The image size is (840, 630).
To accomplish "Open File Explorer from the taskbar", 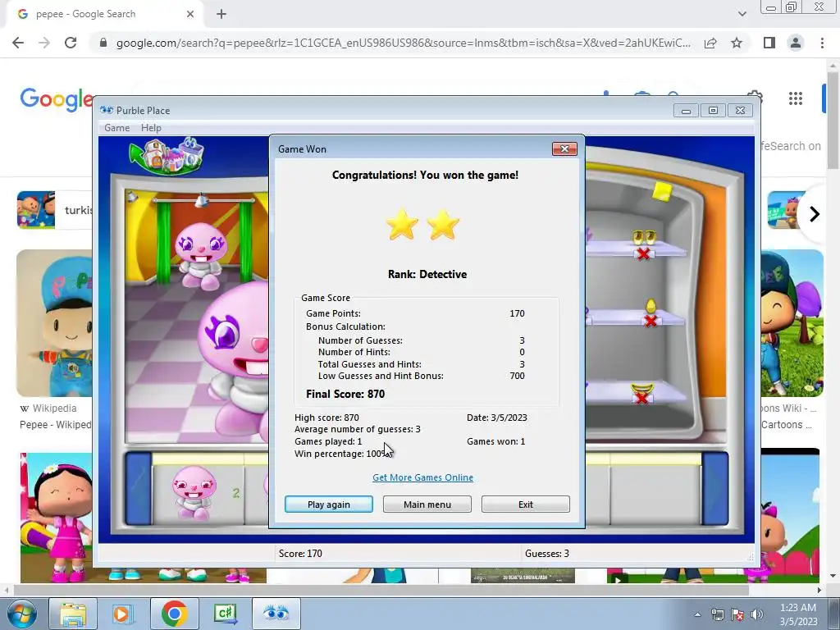I will pyautogui.click(x=73, y=614).
